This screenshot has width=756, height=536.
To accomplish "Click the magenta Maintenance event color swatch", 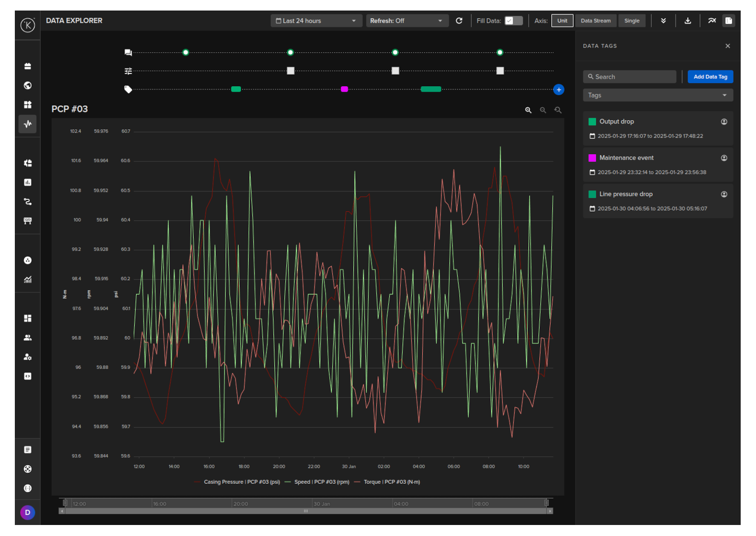I will point(592,158).
